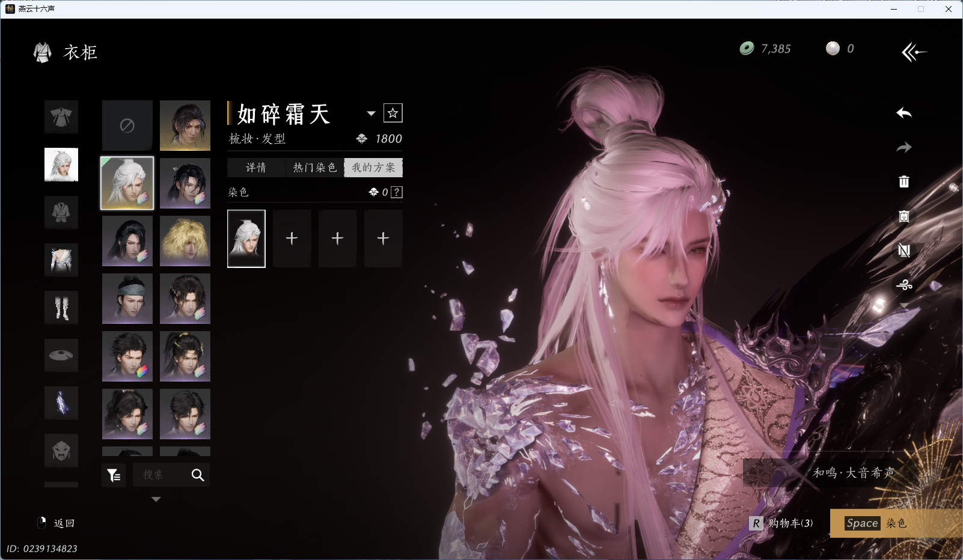Click the dye cost help question mark
This screenshot has width=963, height=560.
point(397,192)
